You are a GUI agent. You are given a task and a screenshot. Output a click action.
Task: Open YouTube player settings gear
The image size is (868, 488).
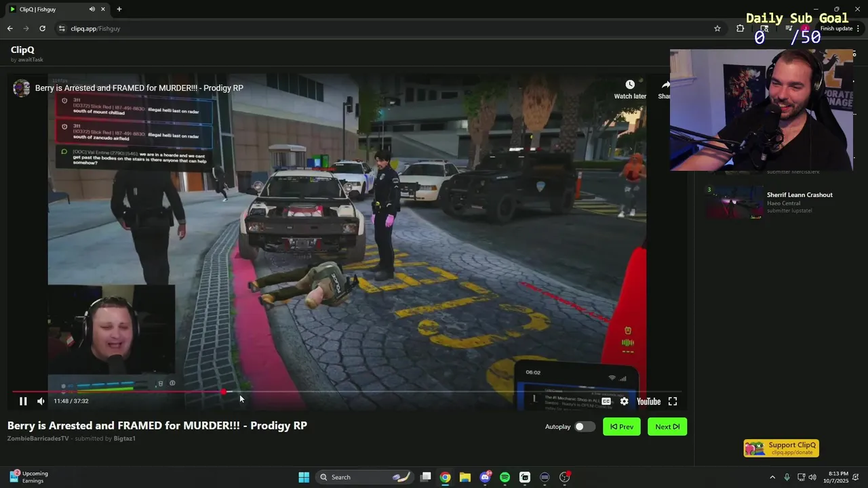[624, 401]
